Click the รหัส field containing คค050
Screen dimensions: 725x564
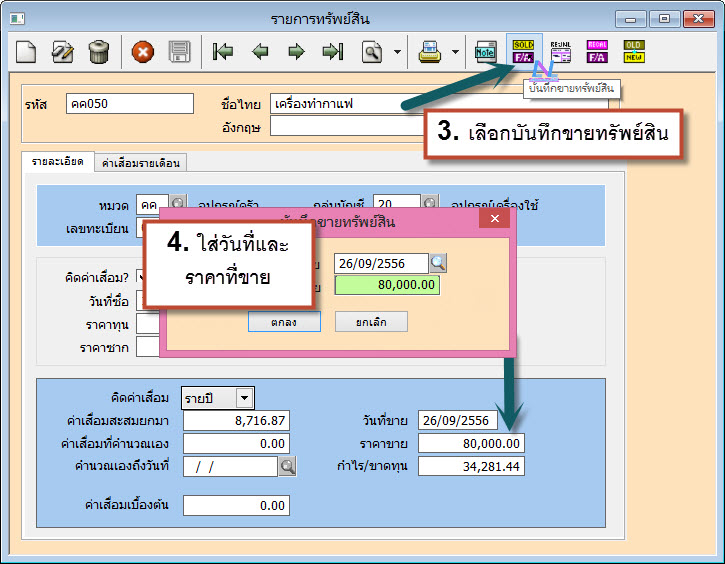(130, 104)
